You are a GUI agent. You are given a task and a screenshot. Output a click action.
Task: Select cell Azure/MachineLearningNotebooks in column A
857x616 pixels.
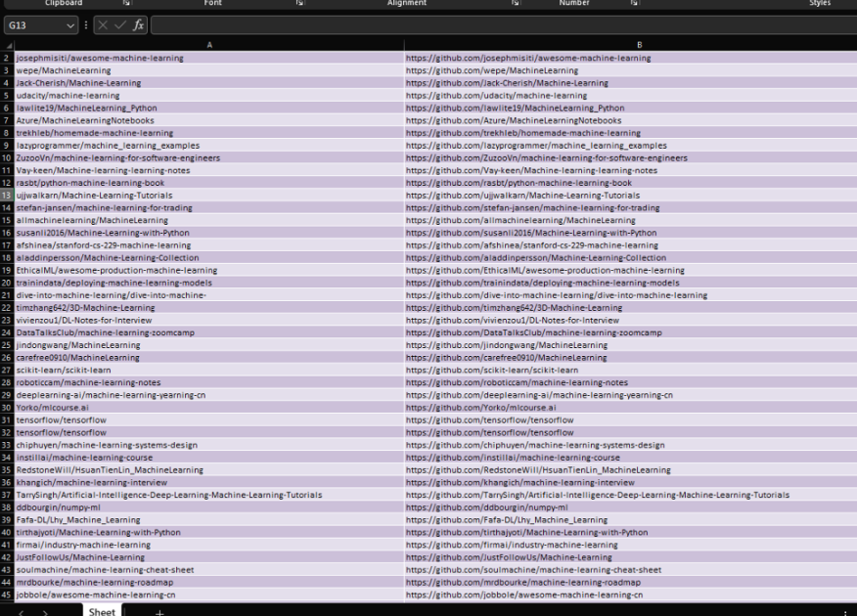point(209,120)
